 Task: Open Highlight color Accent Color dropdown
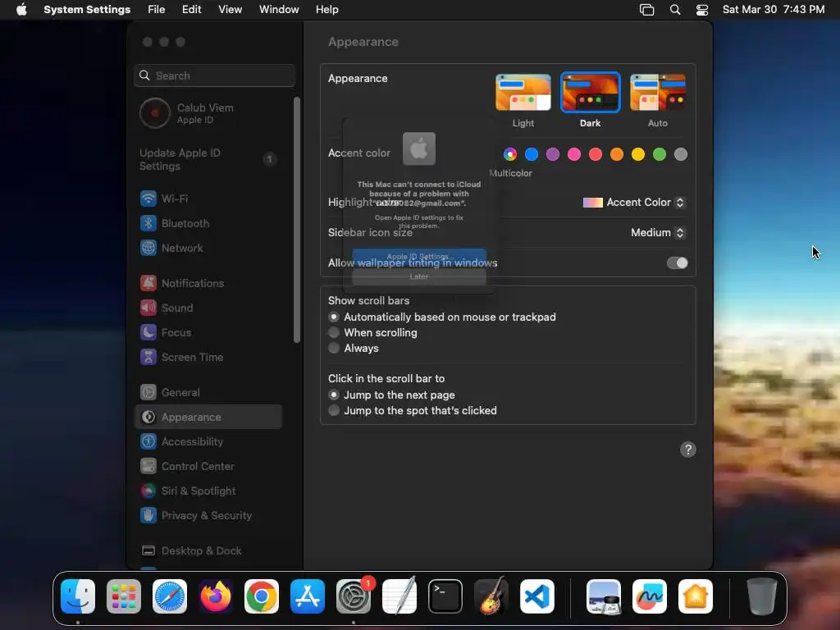pyautogui.click(x=633, y=202)
